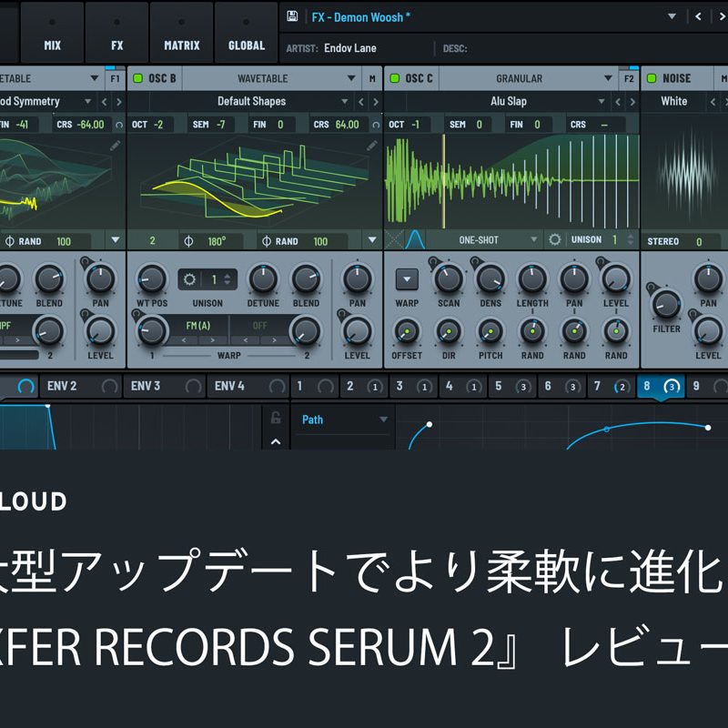This screenshot has width=728, height=728.
Task: Click the preset name FX - Demon Woosh
Action: (x=360, y=17)
